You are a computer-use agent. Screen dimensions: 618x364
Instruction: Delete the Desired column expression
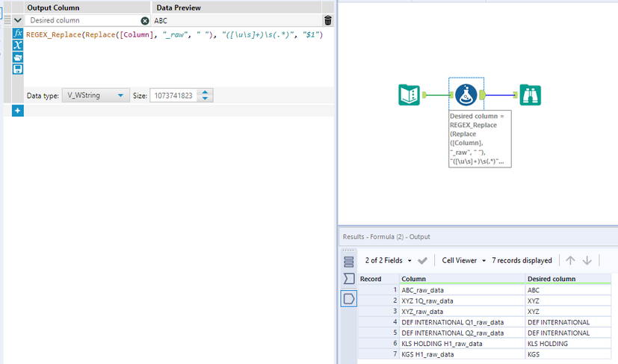[328, 20]
